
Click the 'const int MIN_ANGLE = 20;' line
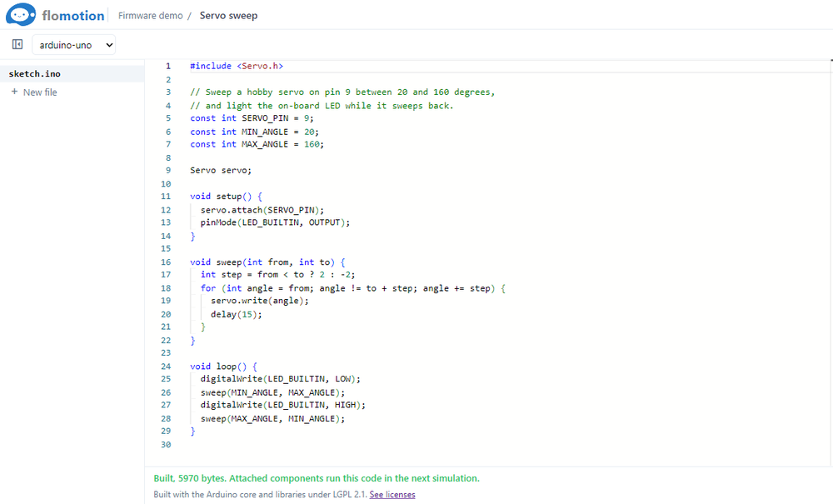point(254,131)
